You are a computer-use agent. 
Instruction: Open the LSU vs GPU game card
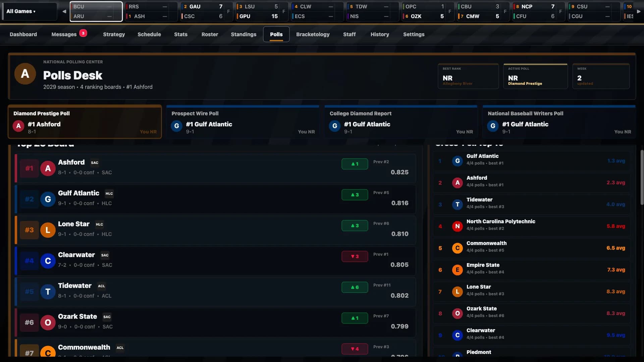click(262, 11)
